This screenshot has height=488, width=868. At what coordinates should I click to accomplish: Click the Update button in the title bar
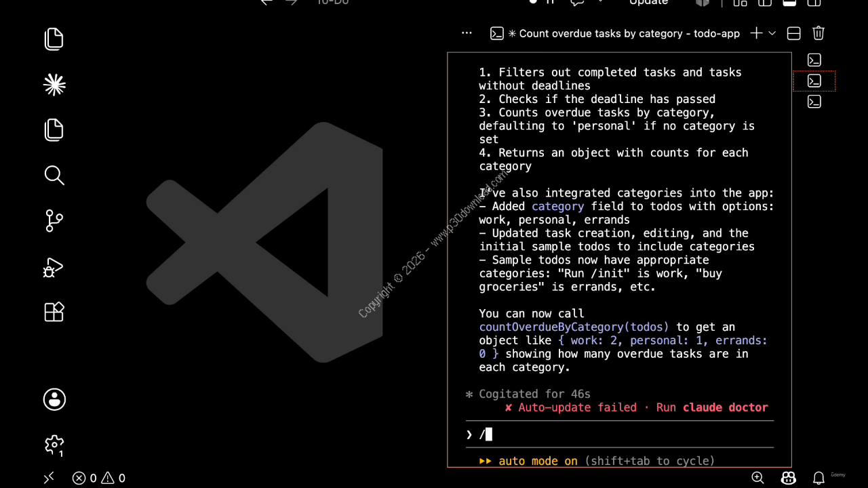coord(648,3)
